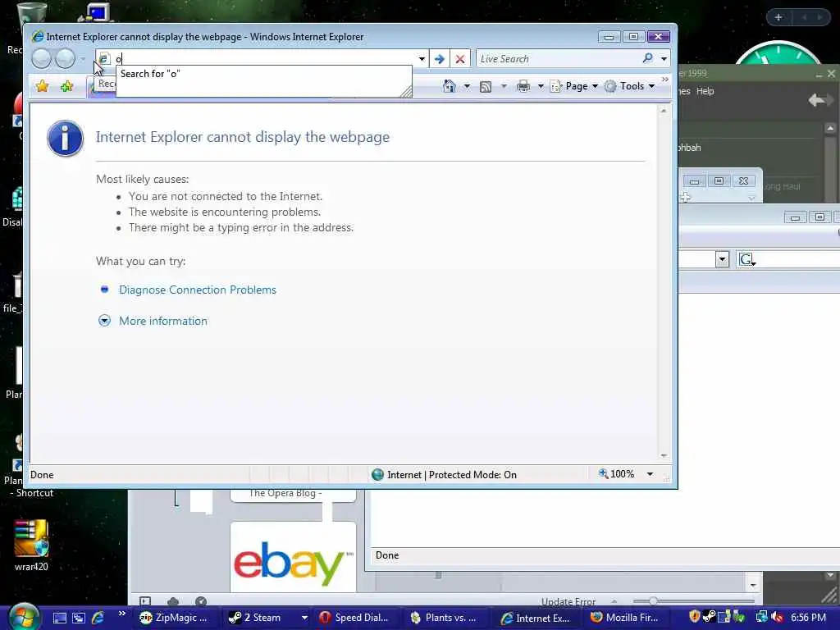Image resolution: width=840 pixels, height=630 pixels.
Task: Show more toolbar commands chevron
Action: (x=664, y=80)
